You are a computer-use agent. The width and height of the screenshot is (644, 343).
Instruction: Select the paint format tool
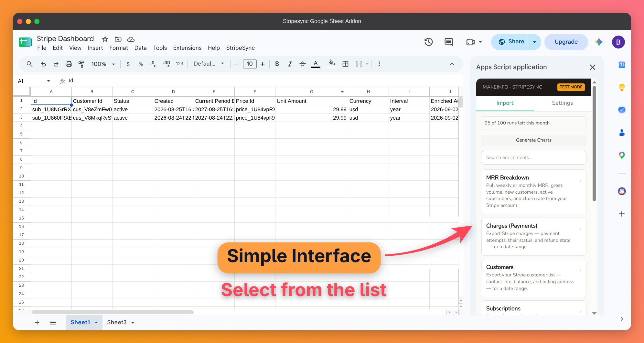click(81, 64)
